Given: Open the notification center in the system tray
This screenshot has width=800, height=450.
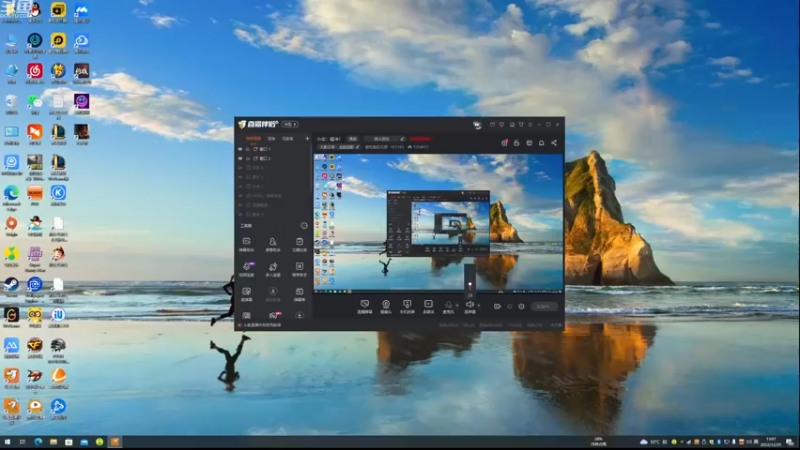Looking at the screenshot, I should click(x=789, y=442).
